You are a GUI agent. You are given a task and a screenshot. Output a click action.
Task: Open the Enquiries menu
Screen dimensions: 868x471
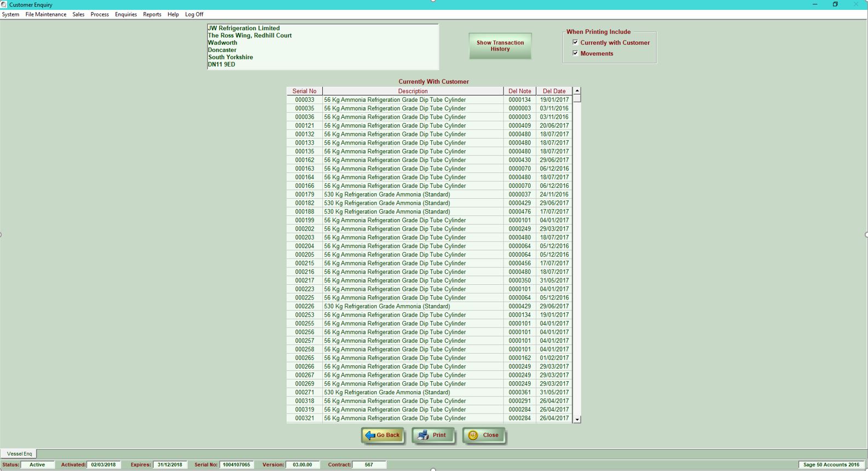click(126, 14)
